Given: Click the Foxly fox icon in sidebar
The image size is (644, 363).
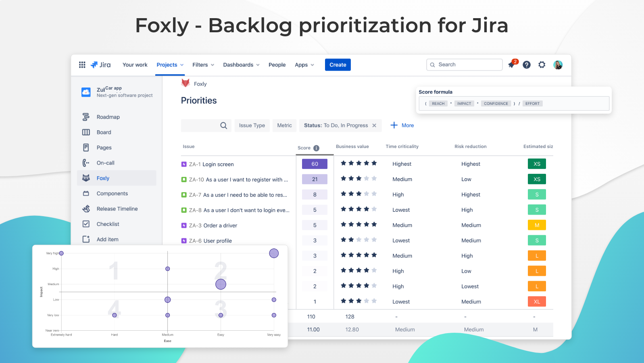Looking at the screenshot, I should [x=86, y=178].
